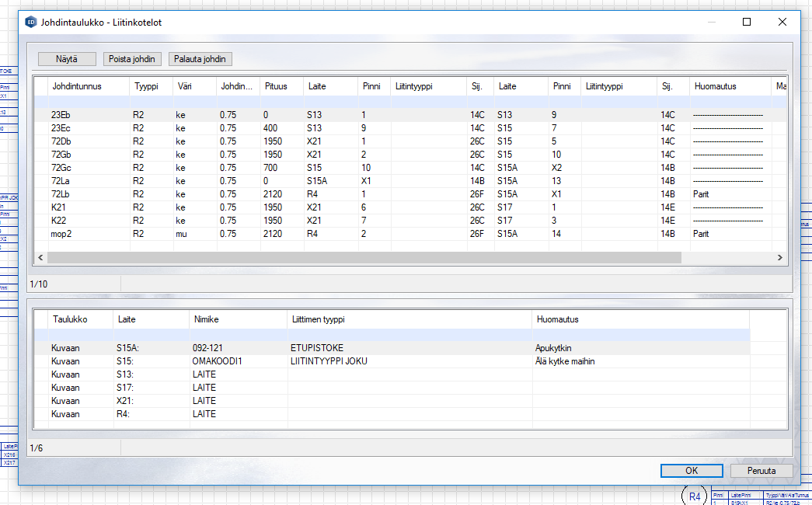
Task: Select the wire row mop2
Action: 61,234
